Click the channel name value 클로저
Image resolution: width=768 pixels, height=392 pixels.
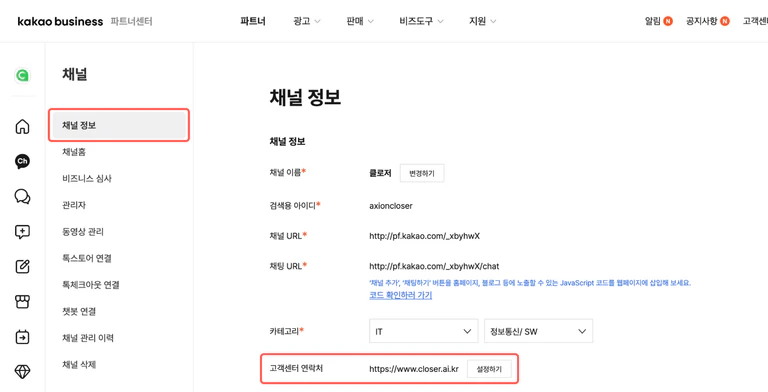[380, 173]
